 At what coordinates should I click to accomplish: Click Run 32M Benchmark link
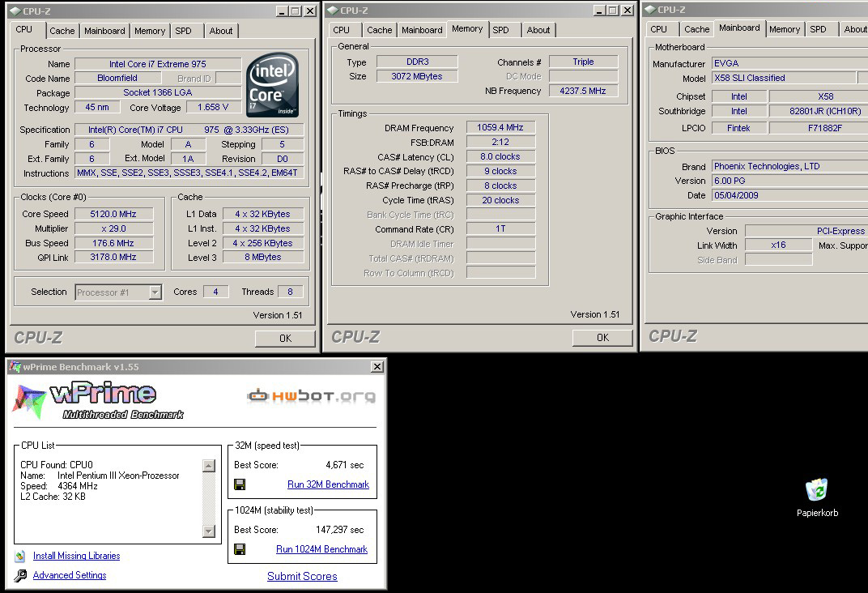point(328,484)
